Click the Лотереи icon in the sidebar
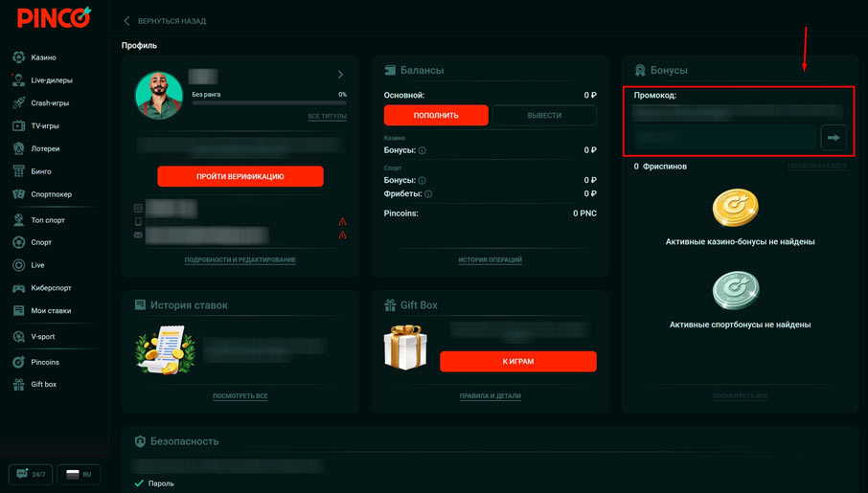Viewport: 868px width, 493px height. pyautogui.click(x=19, y=148)
